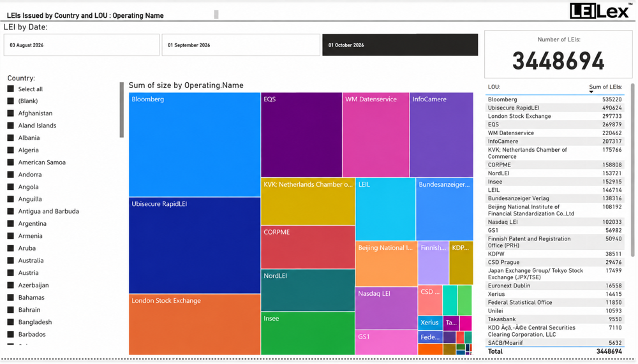
Task: Click the Beijing National treemap block
Action: [386, 264]
